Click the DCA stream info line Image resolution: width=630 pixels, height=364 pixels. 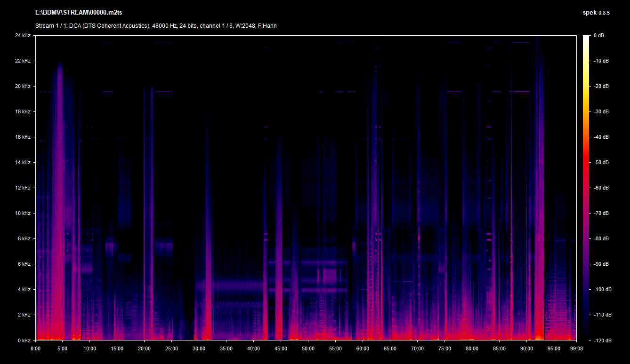click(x=156, y=26)
